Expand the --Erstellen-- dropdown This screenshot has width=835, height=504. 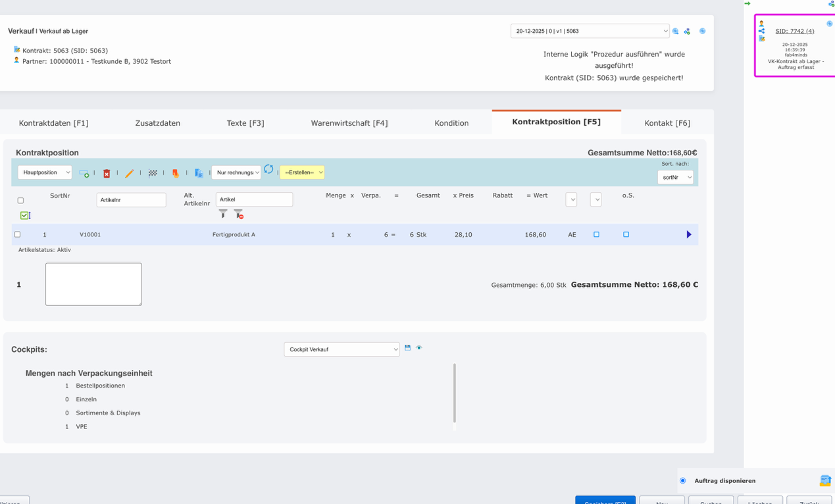pyautogui.click(x=302, y=172)
